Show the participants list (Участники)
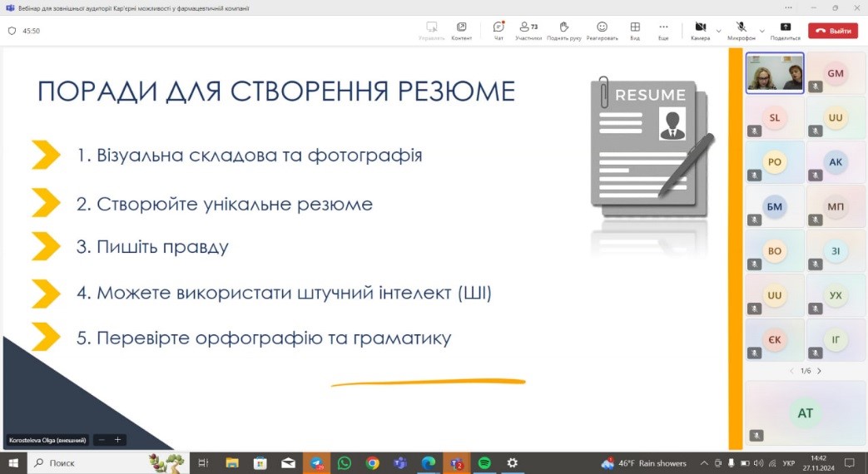The width and height of the screenshot is (868, 474). pos(528,30)
